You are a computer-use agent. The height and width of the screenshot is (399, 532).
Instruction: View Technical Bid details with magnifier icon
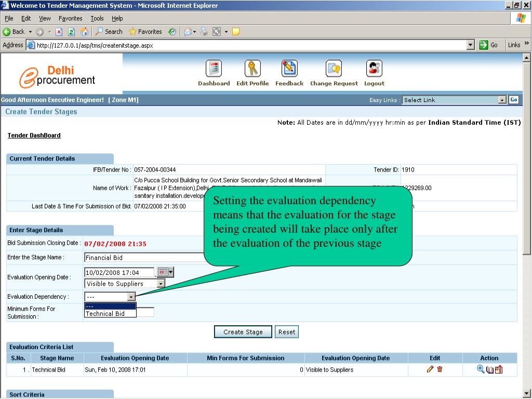pyautogui.click(x=481, y=369)
